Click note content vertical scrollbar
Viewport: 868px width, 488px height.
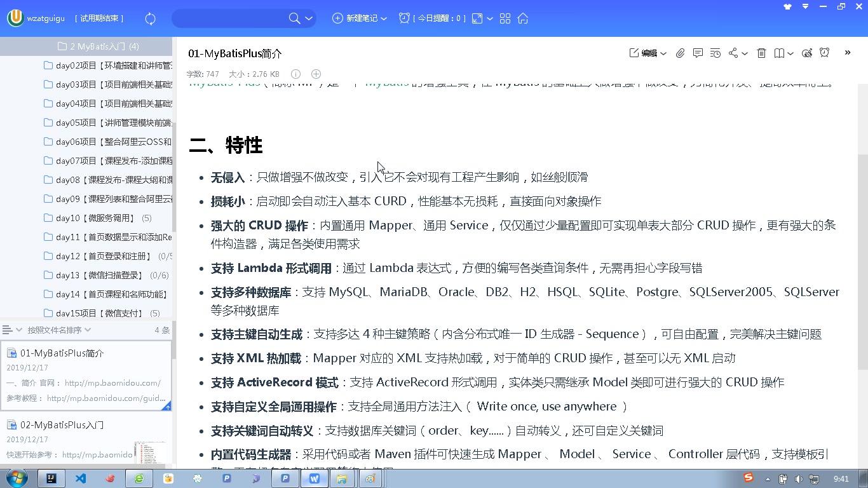(x=862, y=262)
